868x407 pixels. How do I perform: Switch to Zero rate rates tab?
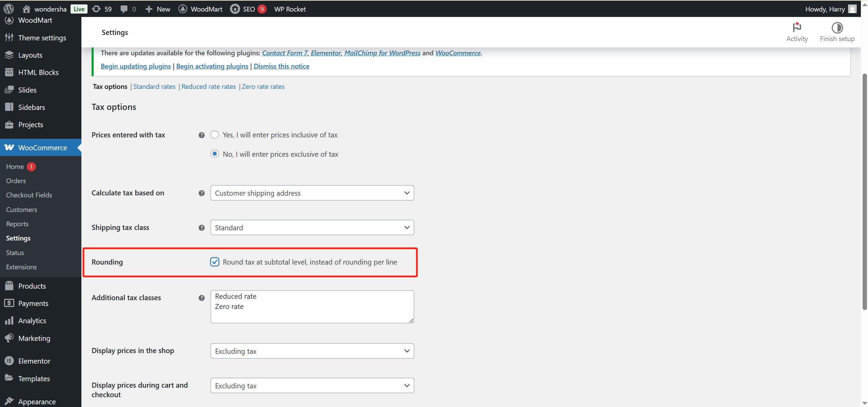click(x=263, y=86)
